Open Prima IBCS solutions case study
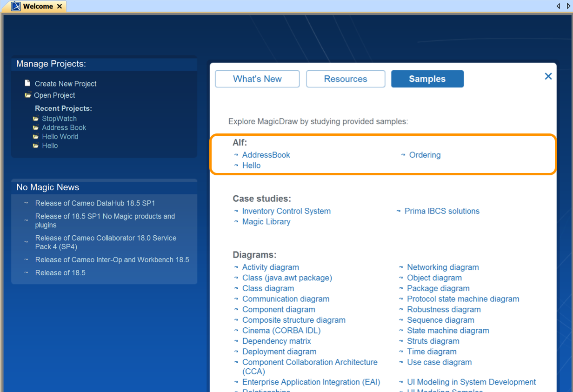The image size is (573, 392). coord(442,211)
